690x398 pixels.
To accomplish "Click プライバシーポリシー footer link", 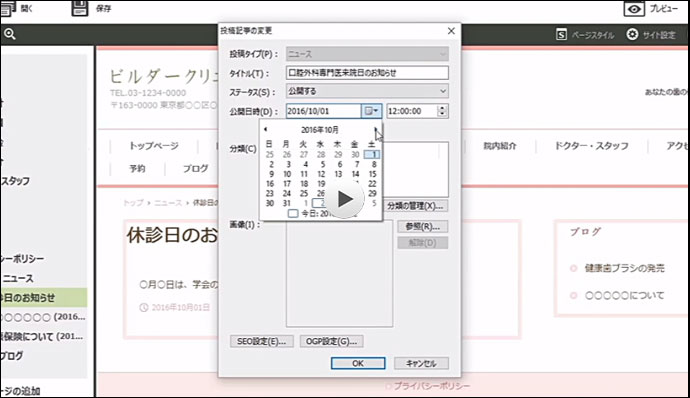I will [431, 386].
